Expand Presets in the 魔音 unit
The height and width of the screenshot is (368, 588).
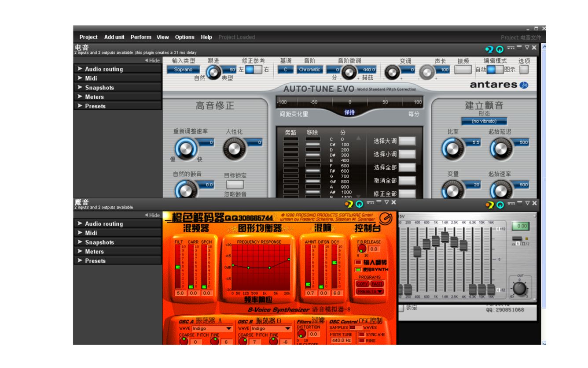[x=118, y=261]
